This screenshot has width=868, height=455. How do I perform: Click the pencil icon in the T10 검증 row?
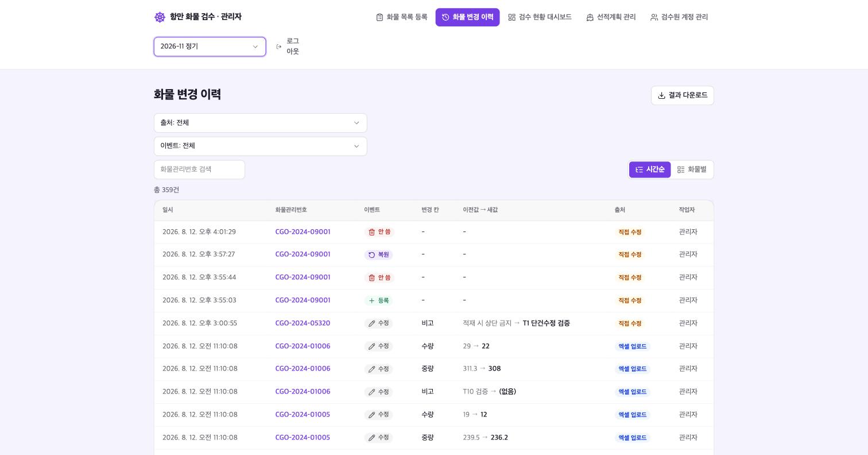pos(371,392)
